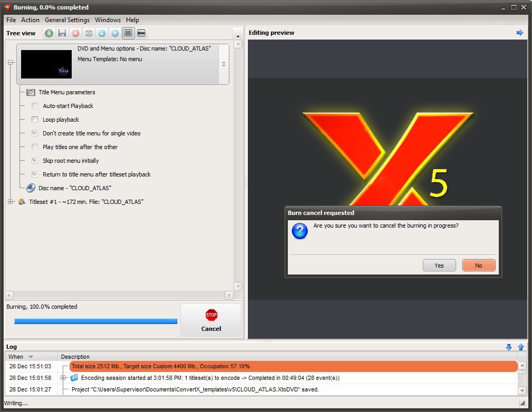Click tree view horizontal scroll left arrow
The width and height of the screenshot is (532, 412).
pyautogui.click(x=9, y=296)
